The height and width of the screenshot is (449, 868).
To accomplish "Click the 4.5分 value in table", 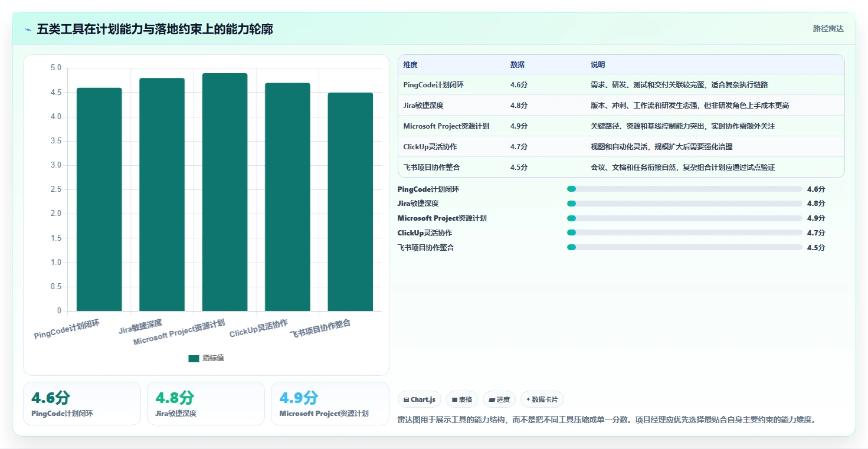I will [x=519, y=168].
